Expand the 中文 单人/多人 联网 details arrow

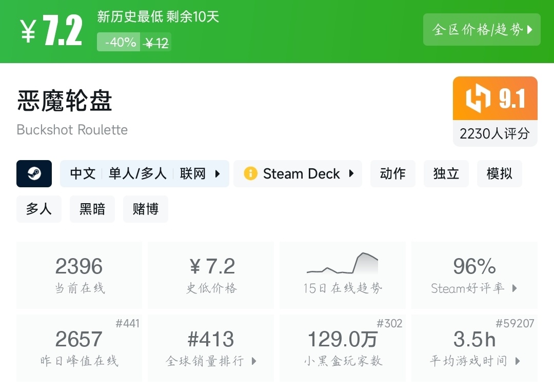217,173
